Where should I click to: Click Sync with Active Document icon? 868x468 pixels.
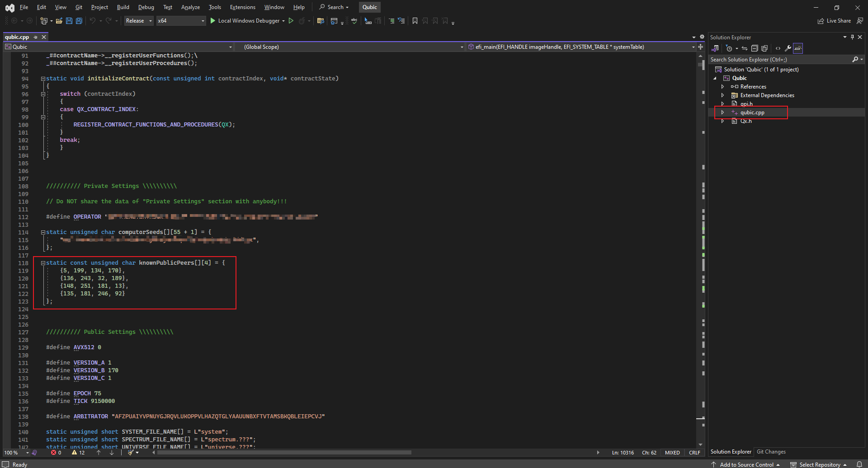[745, 48]
